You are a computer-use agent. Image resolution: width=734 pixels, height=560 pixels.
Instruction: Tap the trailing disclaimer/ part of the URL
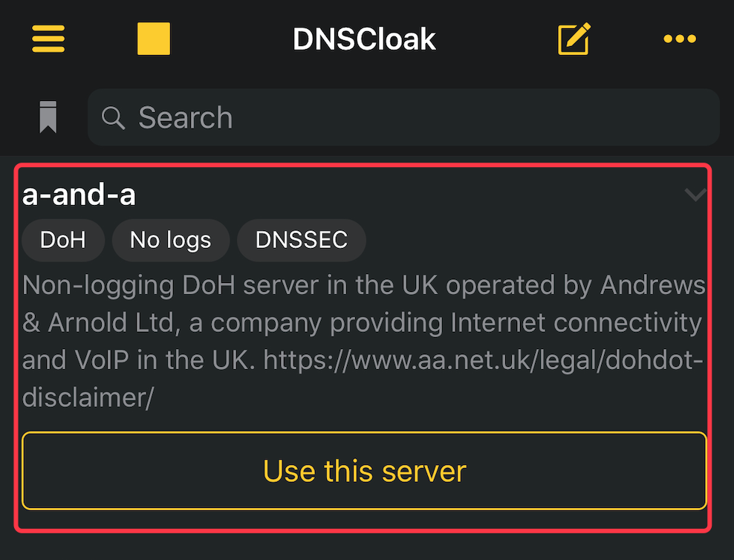pyautogui.click(x=88, y=397)
